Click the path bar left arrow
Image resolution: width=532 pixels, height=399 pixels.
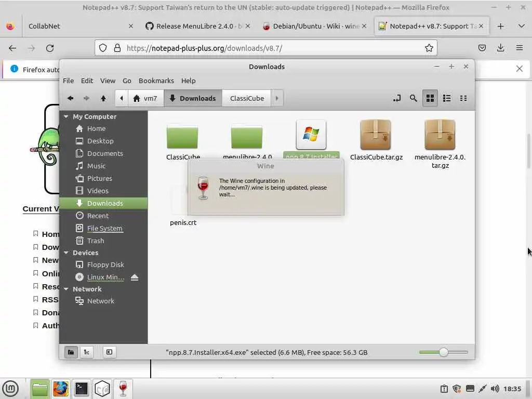[x=122, y=98]
